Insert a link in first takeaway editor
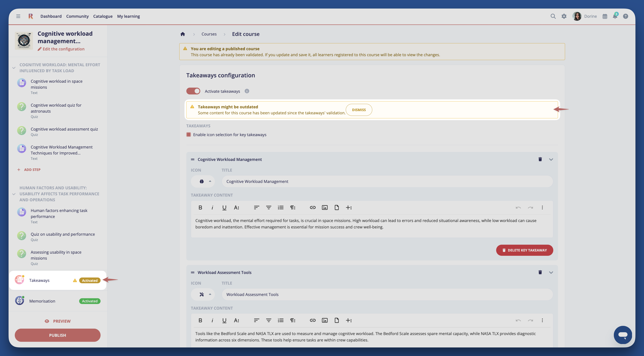Viewport: 644px width, 356px height. point(313,207)
